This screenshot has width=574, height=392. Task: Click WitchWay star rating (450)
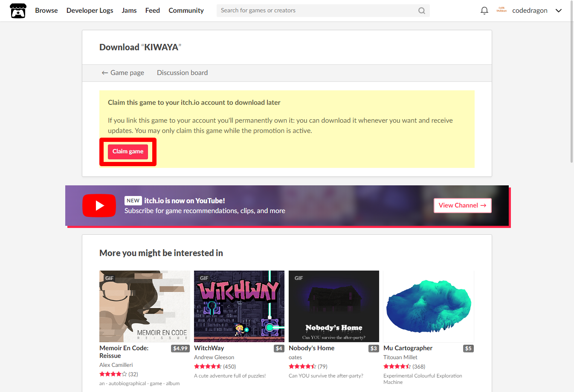coord(215,366)
